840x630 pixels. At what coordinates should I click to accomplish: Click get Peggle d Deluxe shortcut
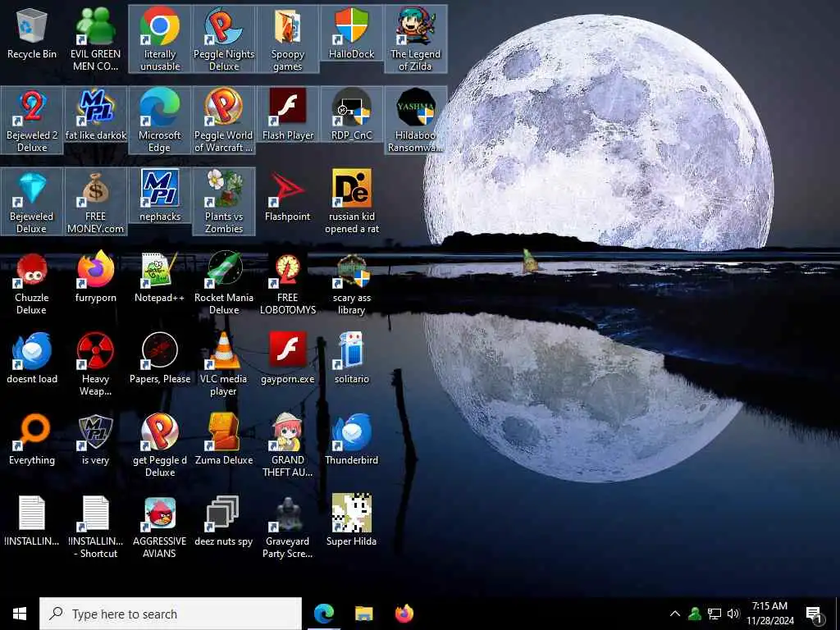click(160, 445)
